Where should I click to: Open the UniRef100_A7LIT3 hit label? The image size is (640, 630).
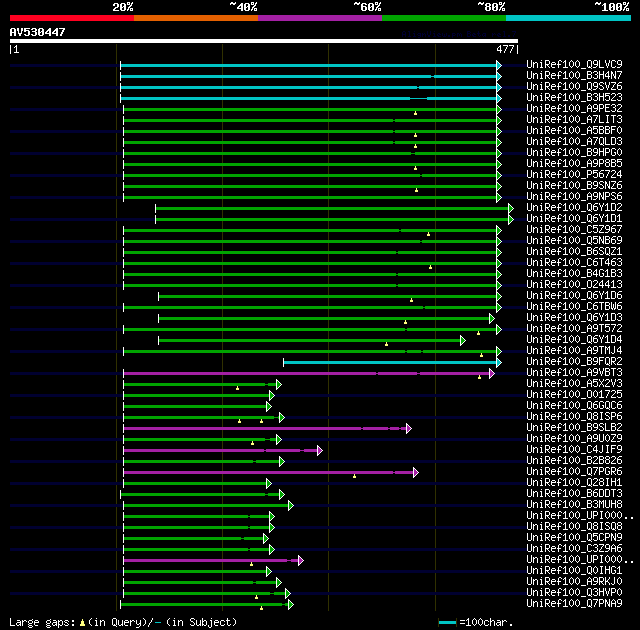(574, 120)
